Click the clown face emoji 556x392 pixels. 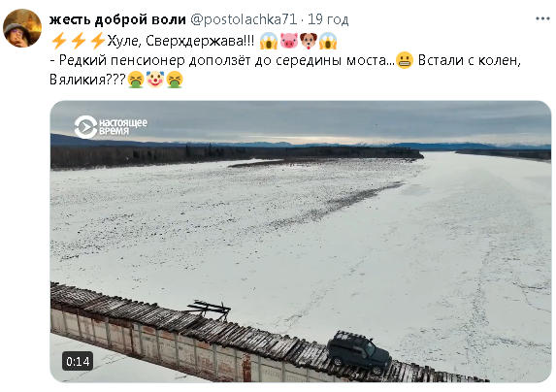click(x=155, y=79)
